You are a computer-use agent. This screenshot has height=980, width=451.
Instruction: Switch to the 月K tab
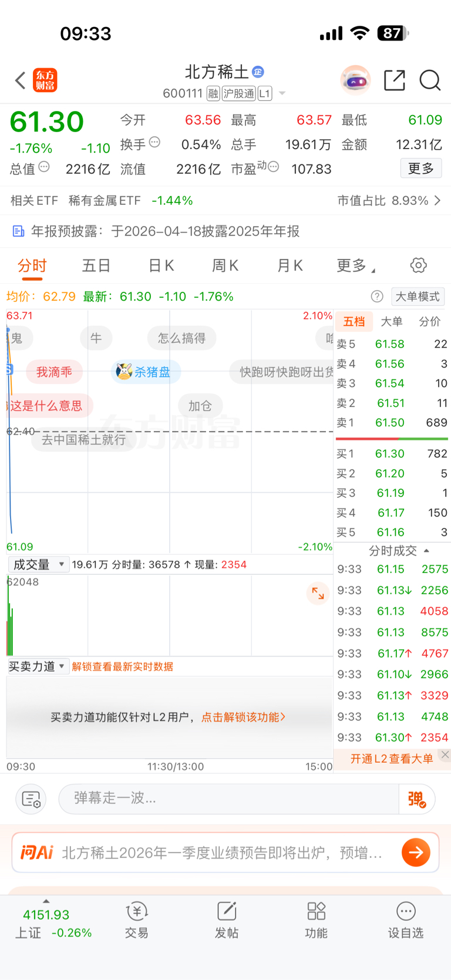click(x=290, y=266)
